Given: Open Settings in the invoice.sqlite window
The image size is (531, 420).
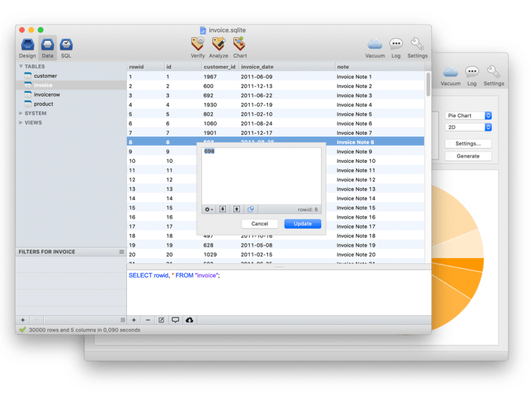Looking at the screenshot, I should [417, 48].
